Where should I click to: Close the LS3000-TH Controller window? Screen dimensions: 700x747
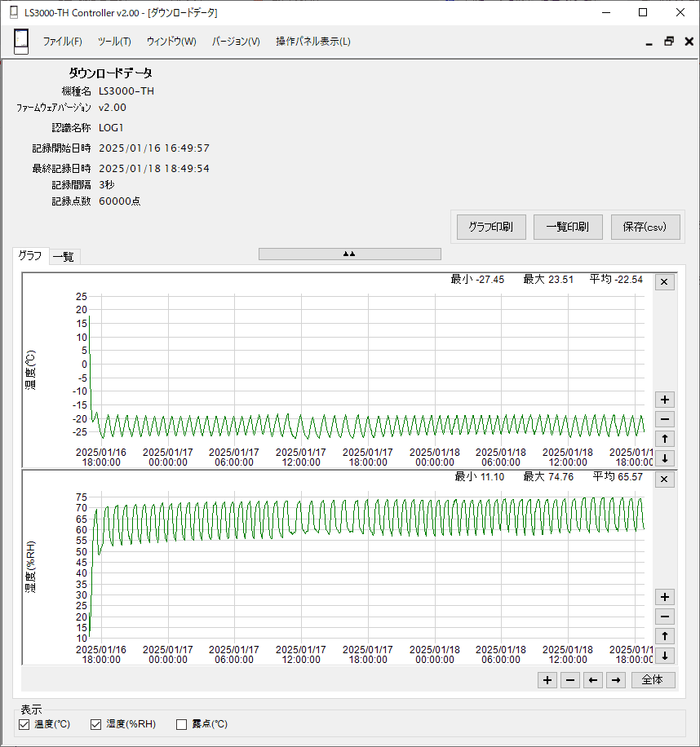(x=680, y=12)
